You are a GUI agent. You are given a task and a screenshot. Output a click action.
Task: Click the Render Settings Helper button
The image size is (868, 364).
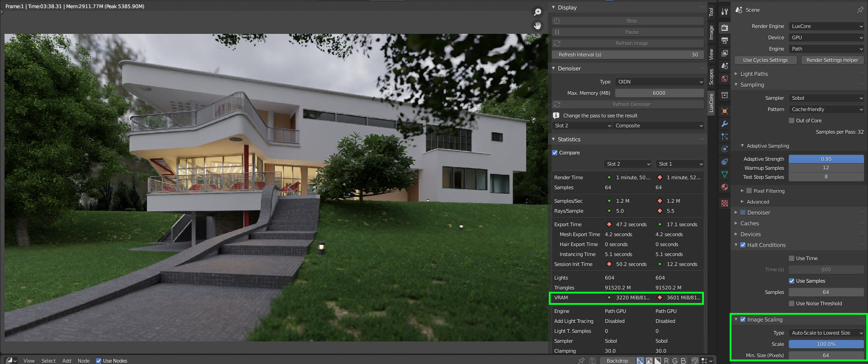coord(832,60)
